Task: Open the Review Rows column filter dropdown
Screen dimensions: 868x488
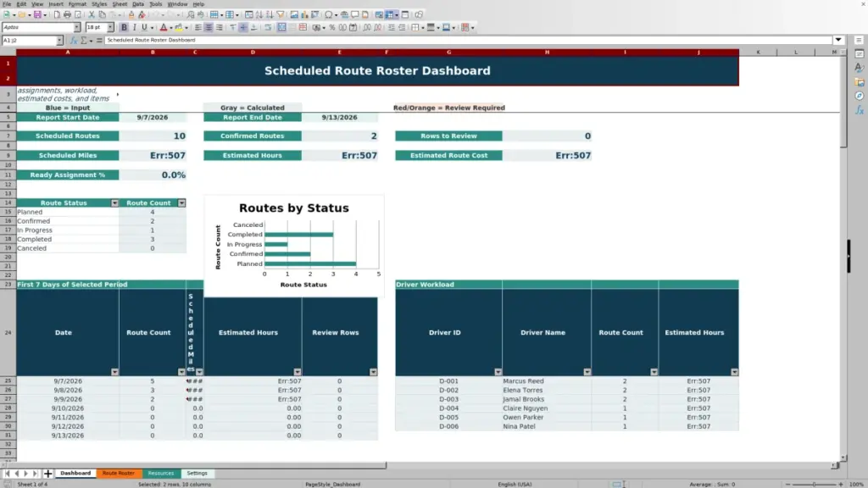Action: tap(373, 372)
